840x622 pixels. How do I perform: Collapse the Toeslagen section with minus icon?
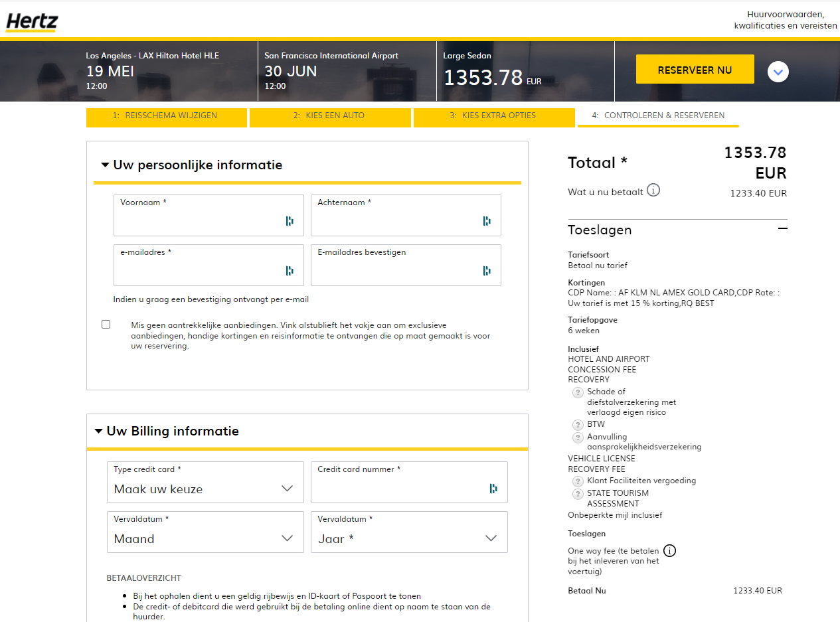[x=782, y=229]
